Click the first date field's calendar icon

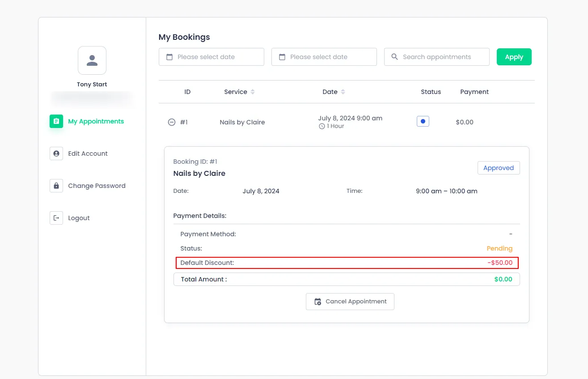click(169, 57)
